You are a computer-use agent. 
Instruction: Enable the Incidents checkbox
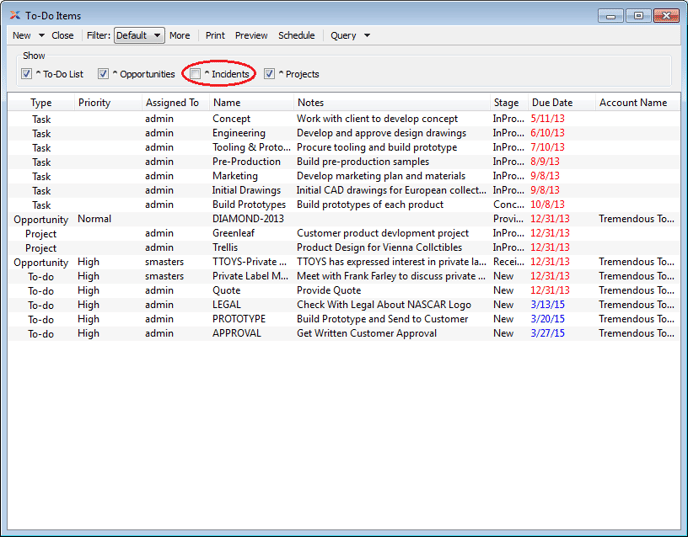click(196, 74)
